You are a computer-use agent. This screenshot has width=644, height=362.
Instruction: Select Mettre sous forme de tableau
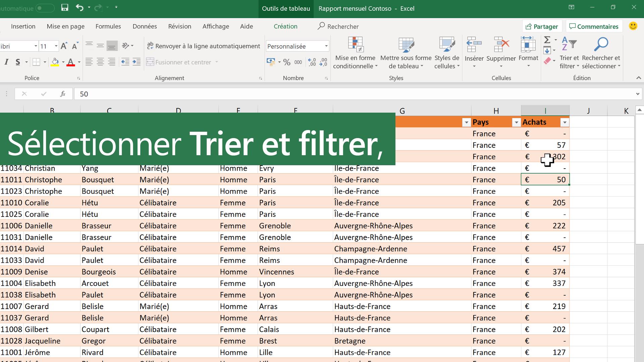point(406,54)
